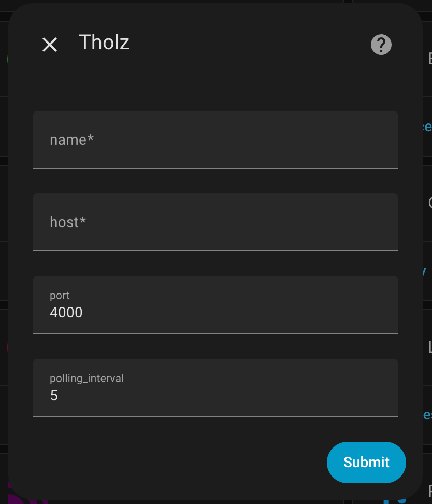Click the "host*" placeholder text
432x504 pixels.
[68, 222]
